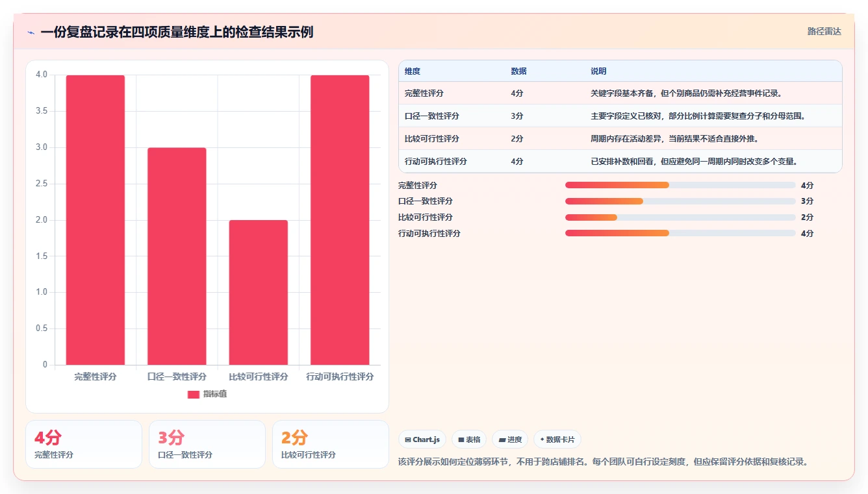This screenshot has width=868, height=494.
Task: Click the 路径雷达 label in the header
Action: [824, 31]
